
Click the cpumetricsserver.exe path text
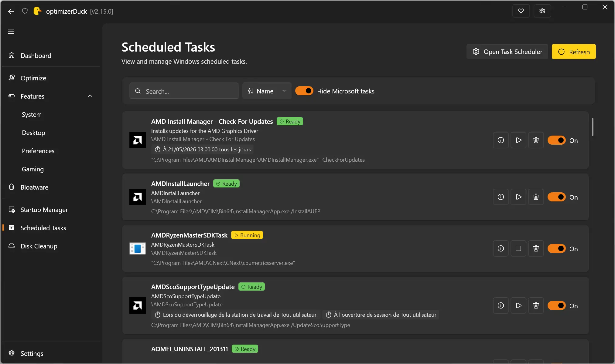(x=223, y=263)
